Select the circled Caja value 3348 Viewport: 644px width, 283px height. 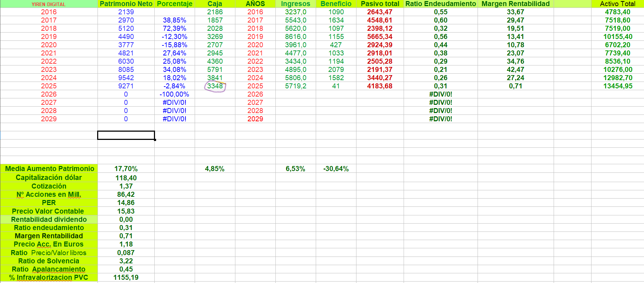215,86
